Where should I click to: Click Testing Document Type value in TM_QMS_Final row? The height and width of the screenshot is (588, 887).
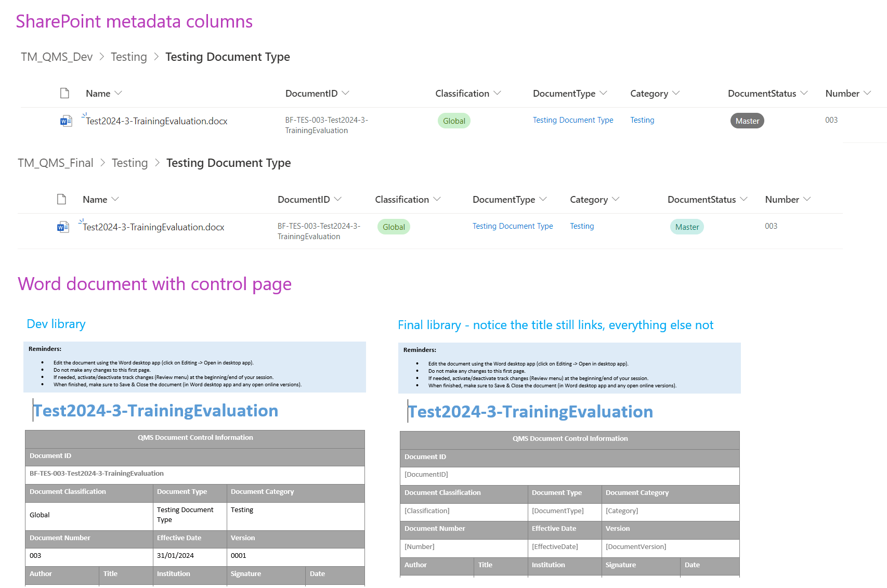513,226
